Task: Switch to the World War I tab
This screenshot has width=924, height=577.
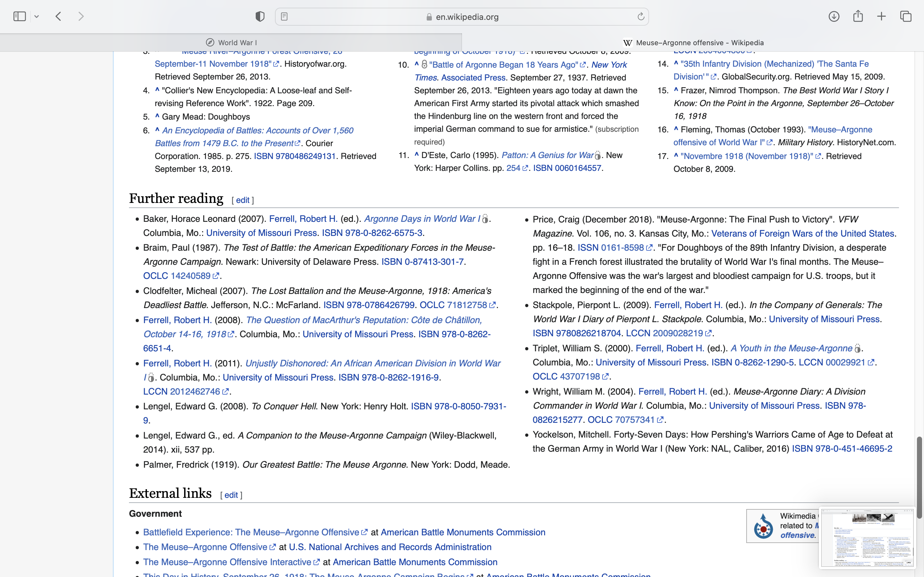Action: click(231, 42)
